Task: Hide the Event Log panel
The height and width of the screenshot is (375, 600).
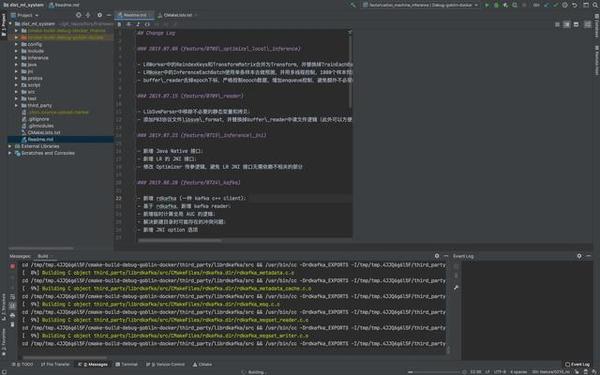Action: click(589, 256)
